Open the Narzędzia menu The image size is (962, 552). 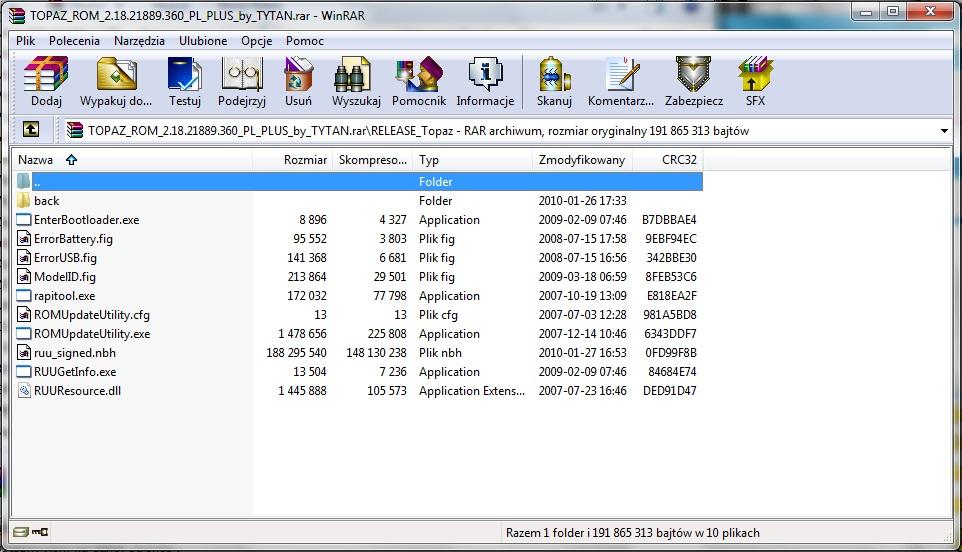click(139, 41)
